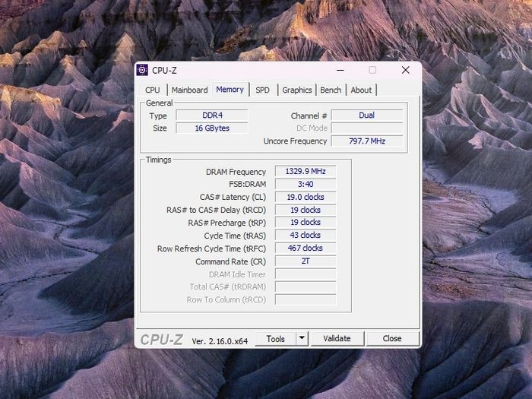This screenshot has width=532, height=399.
Task: Click the Uncore Frequency label
Action: pos(295,141)
